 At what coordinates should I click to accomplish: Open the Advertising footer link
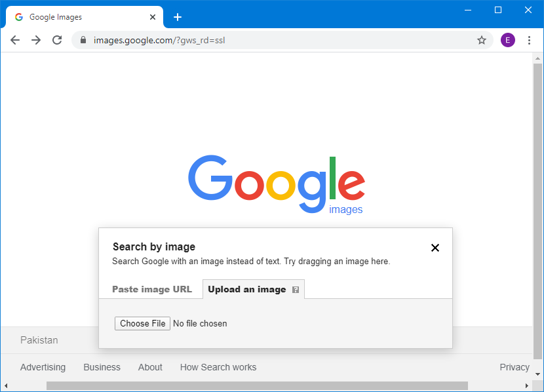coord(43,367)
